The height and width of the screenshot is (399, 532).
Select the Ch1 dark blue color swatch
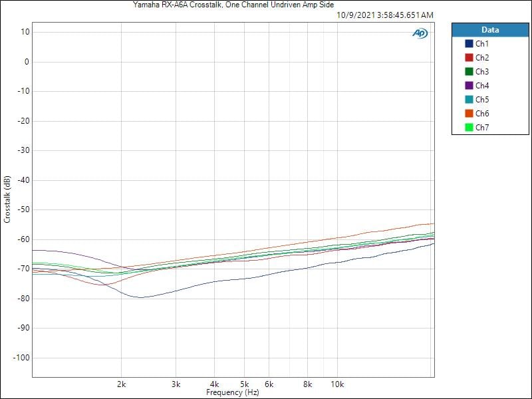469,44
